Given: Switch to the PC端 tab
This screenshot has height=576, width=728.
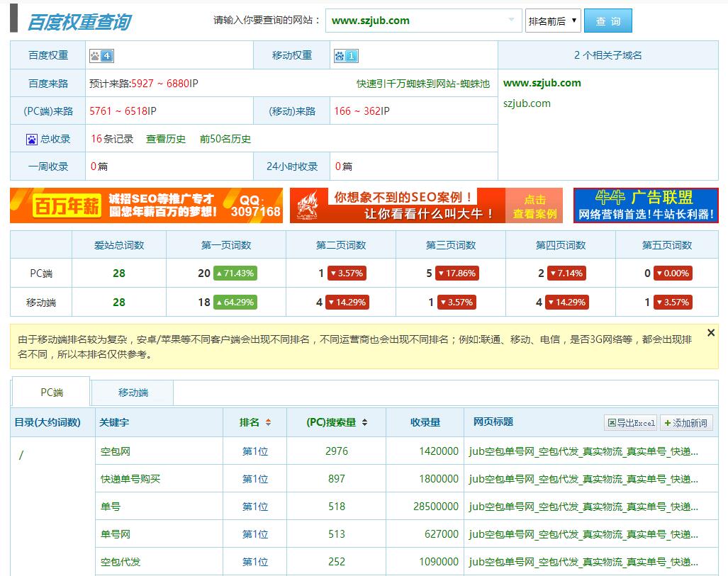Looking at the screenshot, I should [51, 393].
